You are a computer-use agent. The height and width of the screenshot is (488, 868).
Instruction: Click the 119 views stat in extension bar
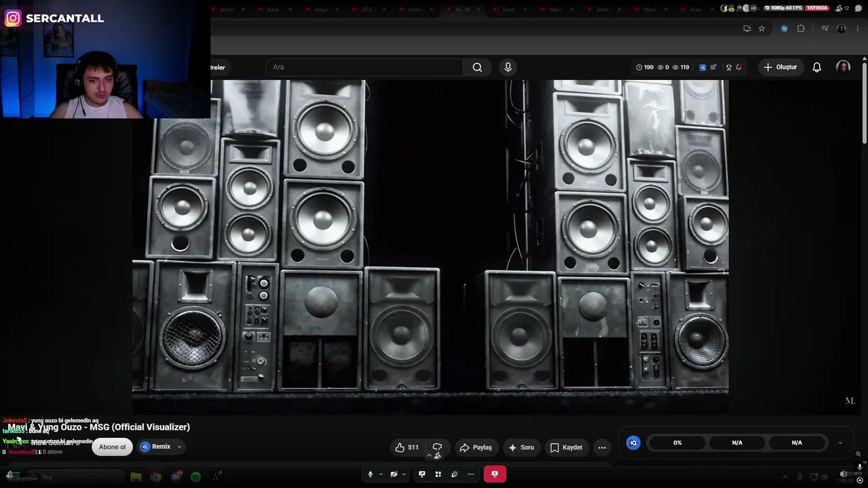click(x=680, y=67)
